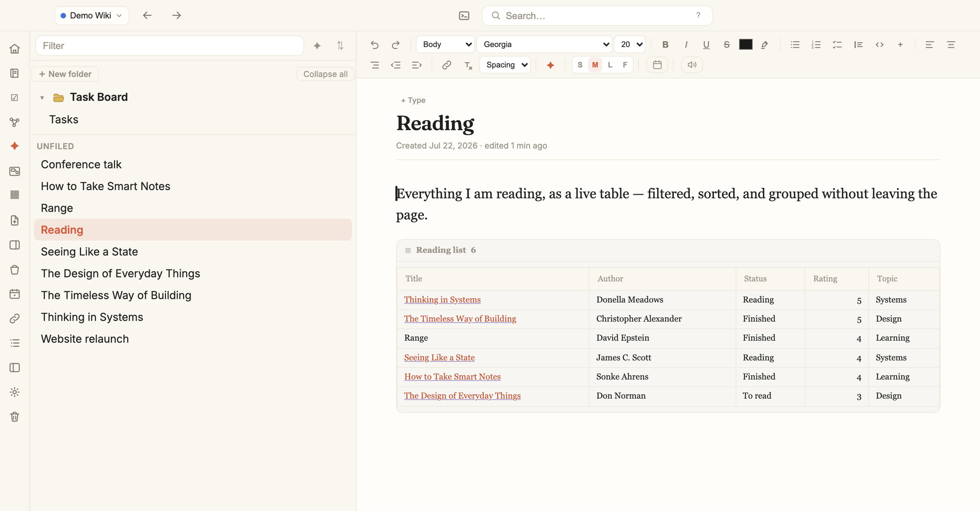980x511 pixels.
Task: Open The Design of Everyday Things table link
Action: 462,396
